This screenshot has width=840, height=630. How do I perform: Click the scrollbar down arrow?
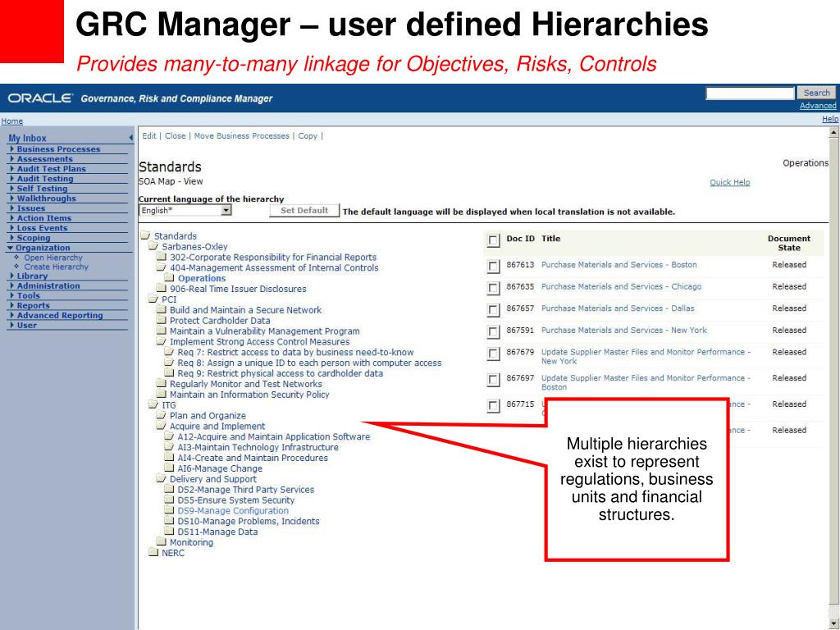point(833,623)
